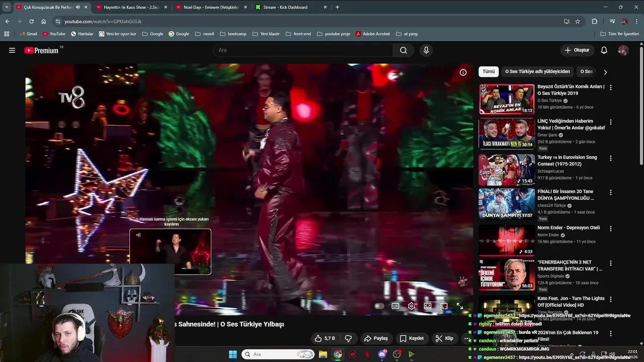The height and width of the screenshot is (362, 644).
Task: Open options for Beyazıt Öztürk'ün Komik Anları video
Action: tap(611, 87)
